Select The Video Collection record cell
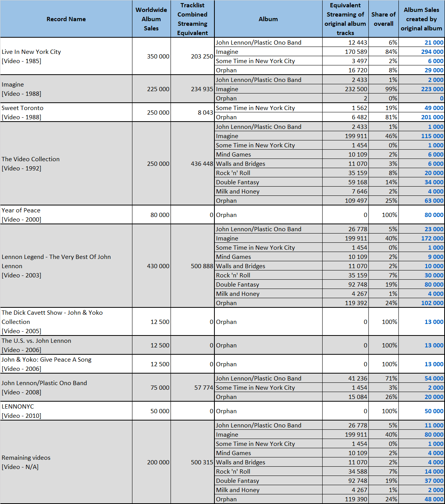 [66, 164]
